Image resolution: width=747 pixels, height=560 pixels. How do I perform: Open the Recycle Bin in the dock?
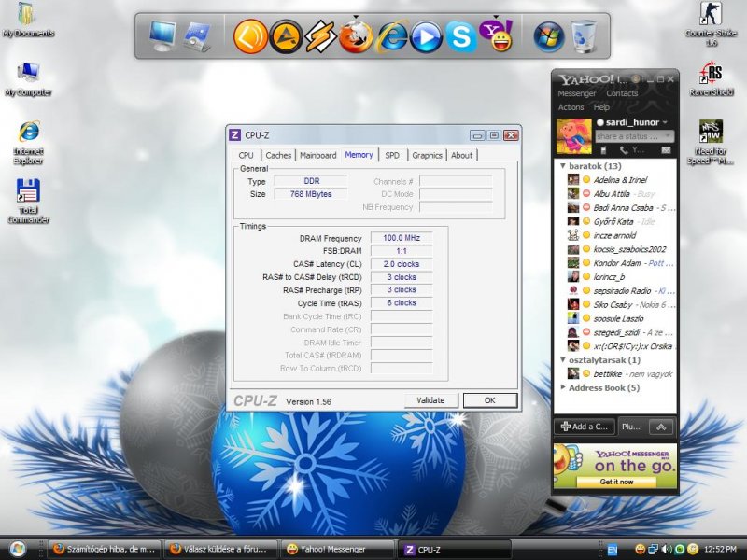coord(584,36)
